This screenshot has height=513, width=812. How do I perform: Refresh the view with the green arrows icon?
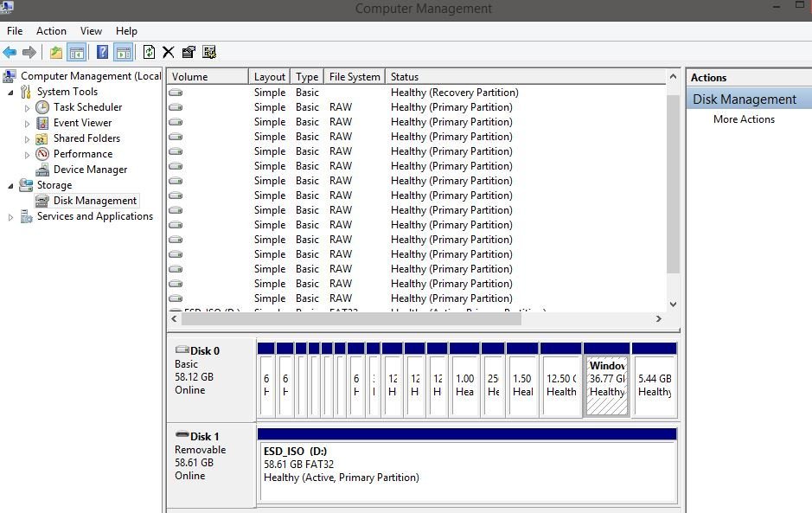(x=149, y=52)
